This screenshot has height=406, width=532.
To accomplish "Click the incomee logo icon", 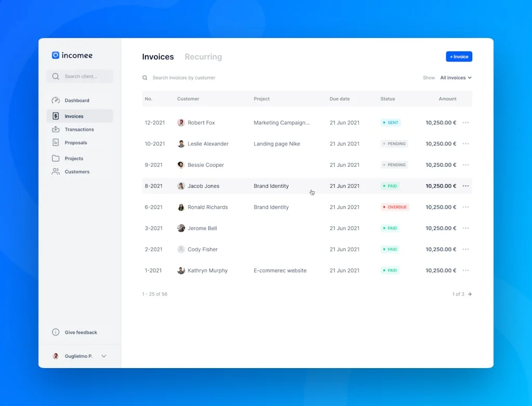I will (56, 55).
